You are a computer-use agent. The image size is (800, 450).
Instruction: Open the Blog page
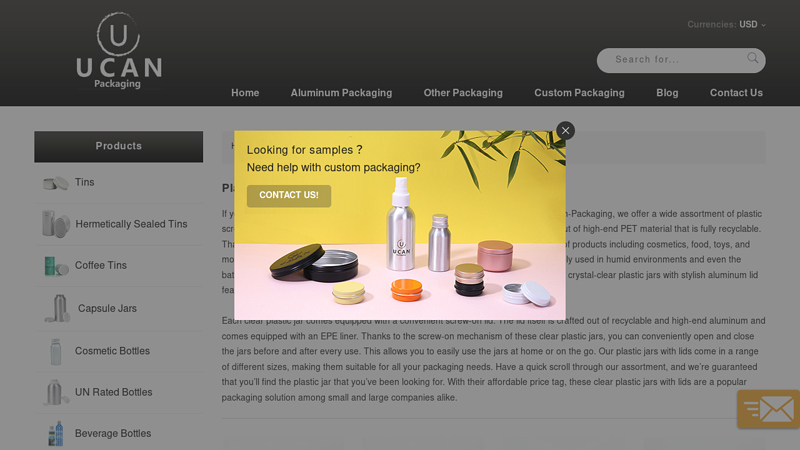point(667,93)
